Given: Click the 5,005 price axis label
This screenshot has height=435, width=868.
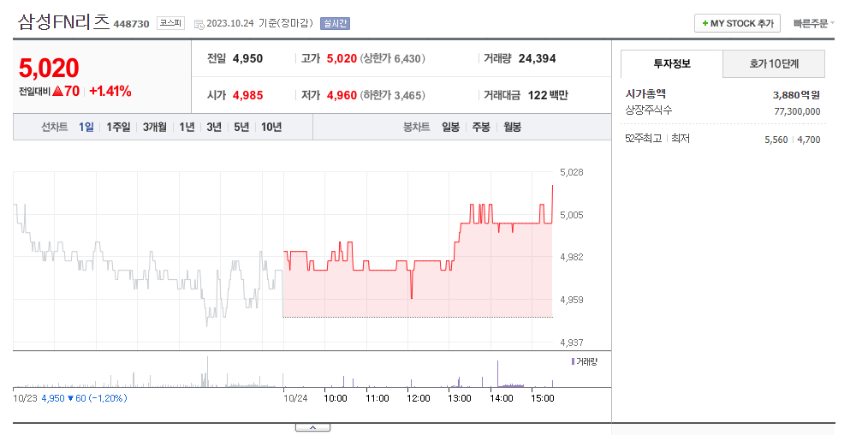Looking at the screenshot, I should [572, 215].
